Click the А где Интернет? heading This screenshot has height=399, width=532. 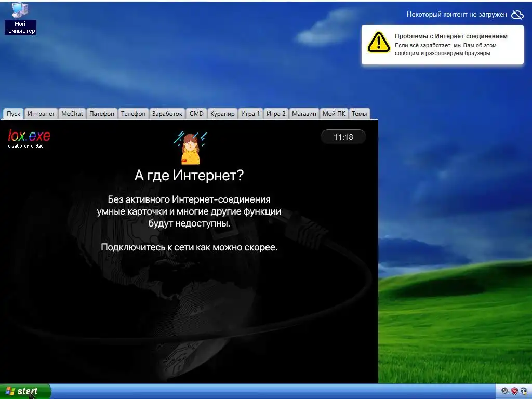tap(189, 176)
